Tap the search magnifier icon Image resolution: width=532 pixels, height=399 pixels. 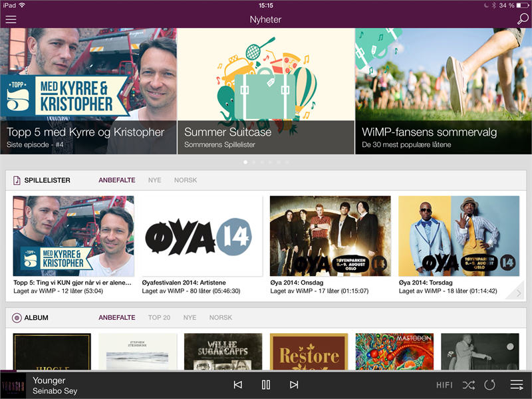click(522, 19)
